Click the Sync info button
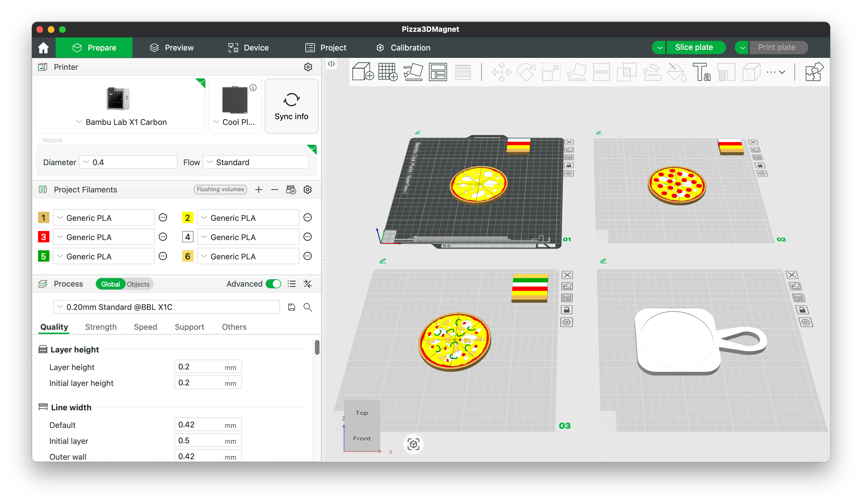The image size is (862, 504). click(291, 106)
